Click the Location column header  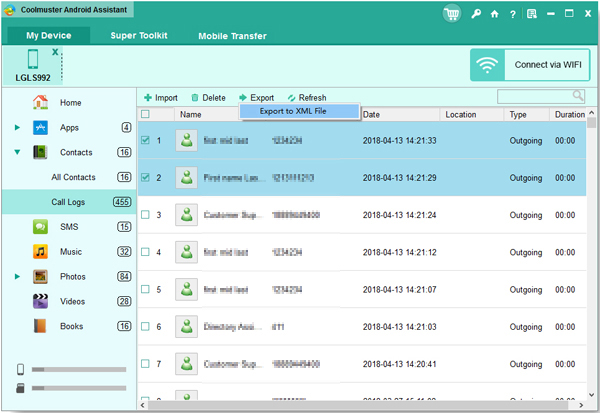tap(471, 114)
